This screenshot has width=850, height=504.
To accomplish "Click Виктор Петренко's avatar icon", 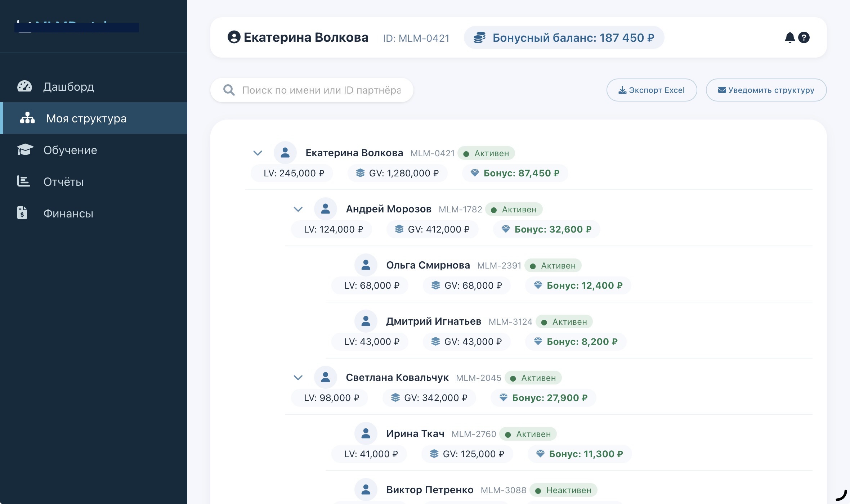I will [x=366, y=490].
